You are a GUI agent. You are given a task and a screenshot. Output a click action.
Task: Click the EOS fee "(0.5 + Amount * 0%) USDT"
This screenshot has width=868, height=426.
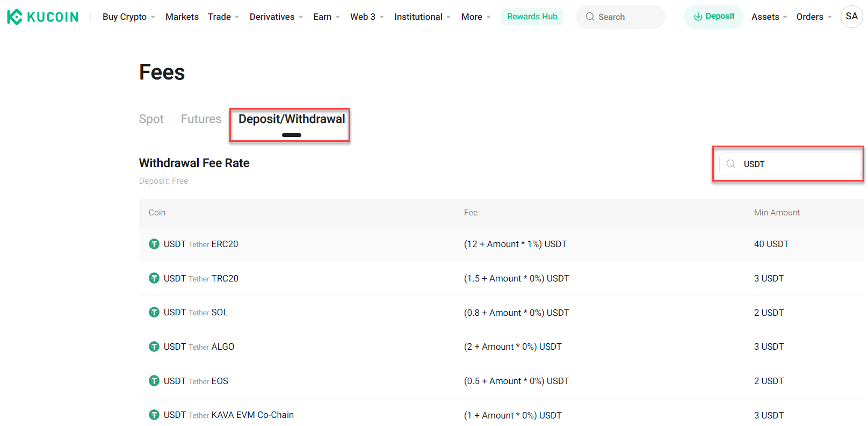516,381
